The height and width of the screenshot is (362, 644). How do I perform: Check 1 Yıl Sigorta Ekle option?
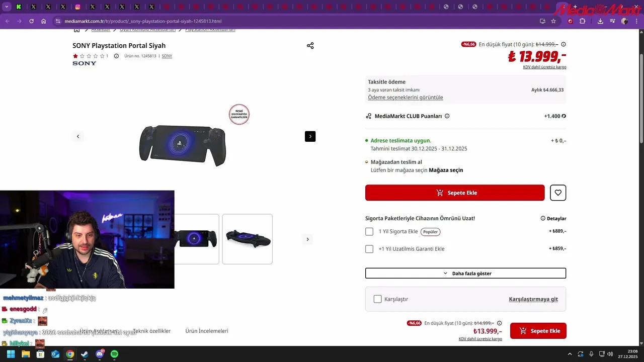coord(369,232)
